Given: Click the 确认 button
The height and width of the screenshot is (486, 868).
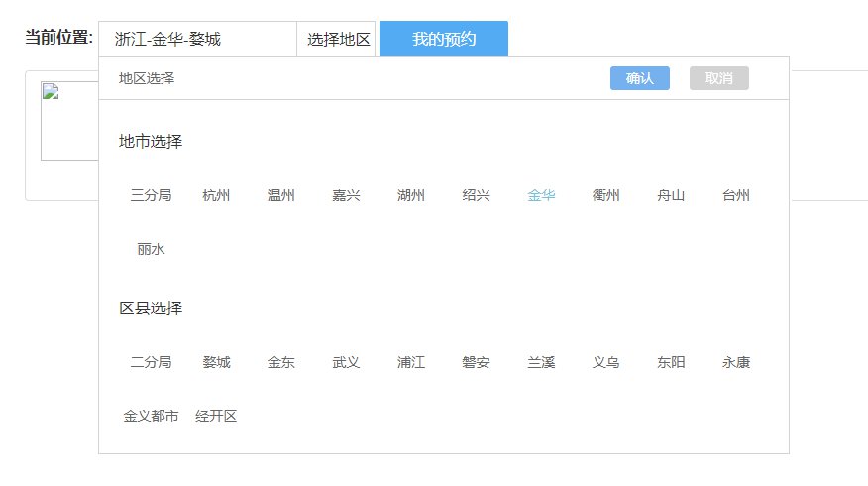Looking at the screenshot, I should pos(639,78).
